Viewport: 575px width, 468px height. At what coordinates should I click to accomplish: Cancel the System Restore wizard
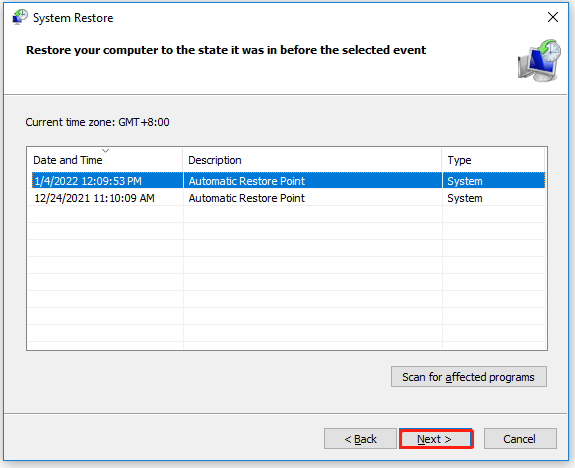[x=520, y=439]
